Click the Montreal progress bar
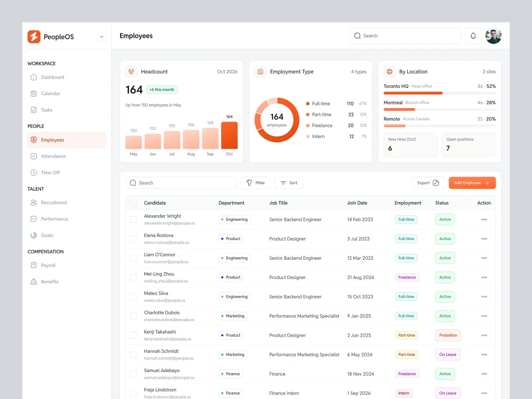This screenshot has width=532, height=399. pos(440,109)
